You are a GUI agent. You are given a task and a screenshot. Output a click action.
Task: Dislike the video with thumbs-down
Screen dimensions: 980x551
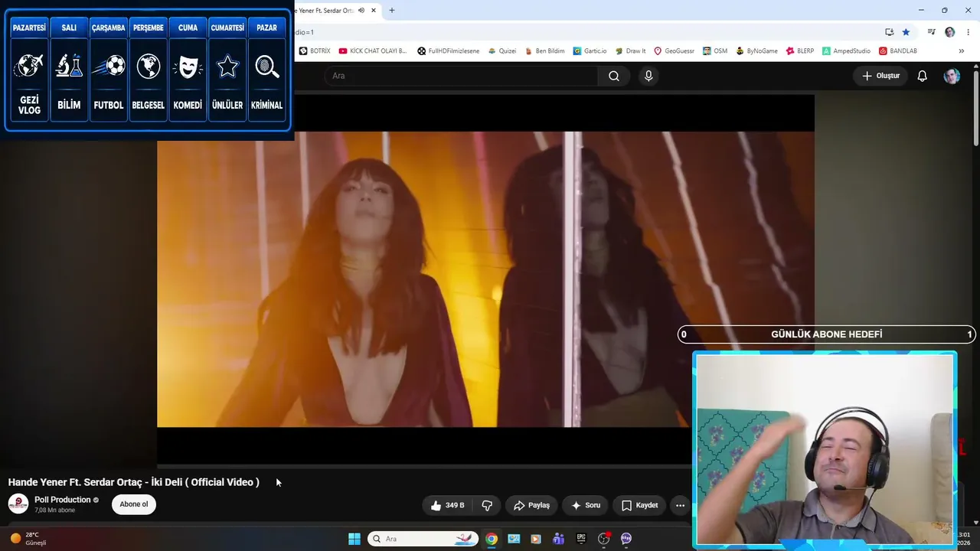(x=487, y=505)
